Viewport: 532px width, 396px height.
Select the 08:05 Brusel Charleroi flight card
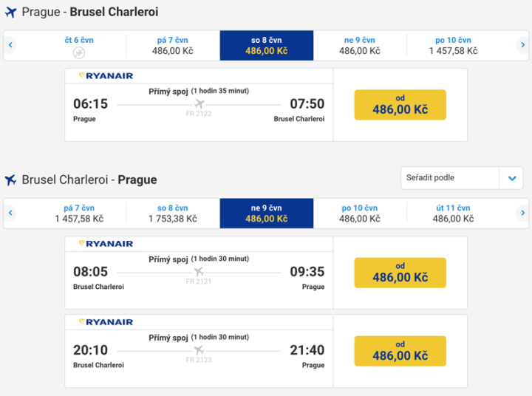click(x=199, y=273)
